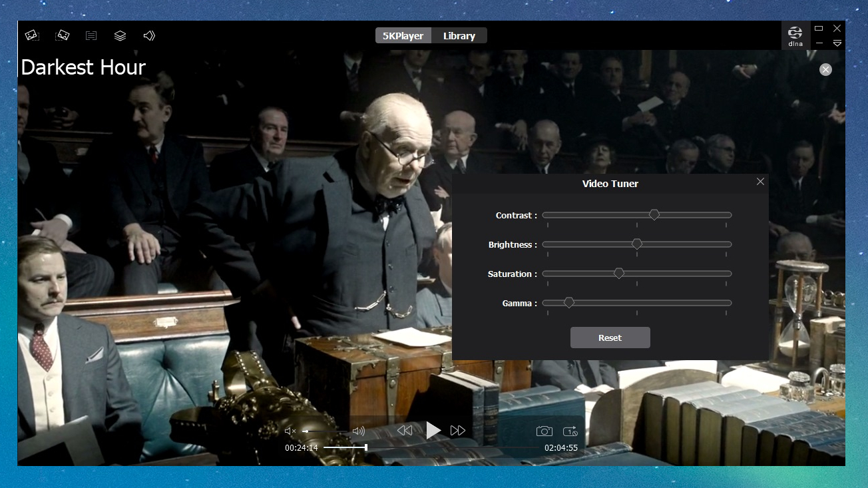Fast forward with double-right arrows

[x=458, y=431]
